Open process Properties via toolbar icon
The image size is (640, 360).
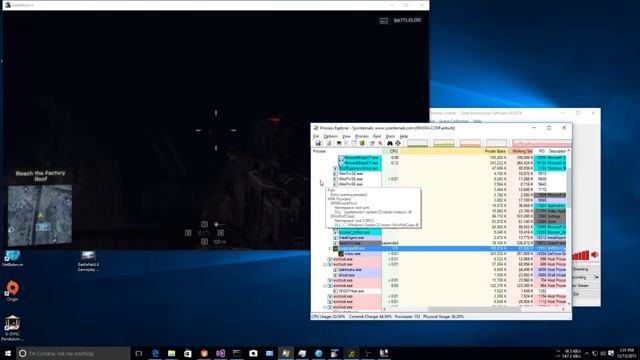click(x=372, y=143)
